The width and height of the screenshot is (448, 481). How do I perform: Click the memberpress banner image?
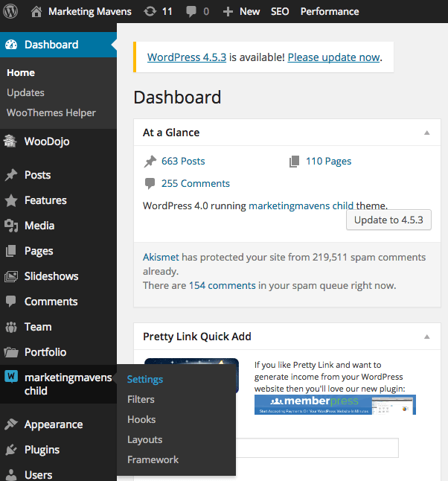tap(335, 404)
